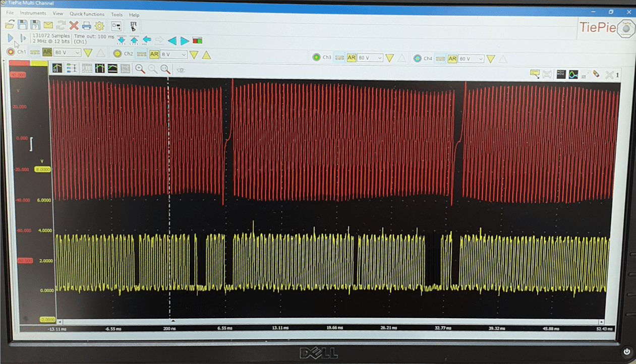Increase Ch2 range with yellow up triangle
636x364 pixels.
click(206, 54)
